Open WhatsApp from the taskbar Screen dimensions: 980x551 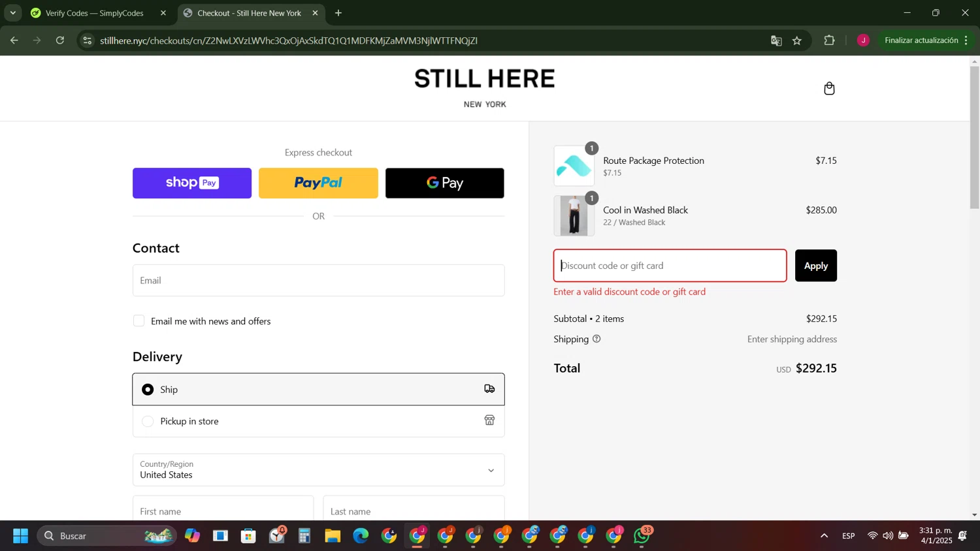pyautogui.click(x=642, y=536)
